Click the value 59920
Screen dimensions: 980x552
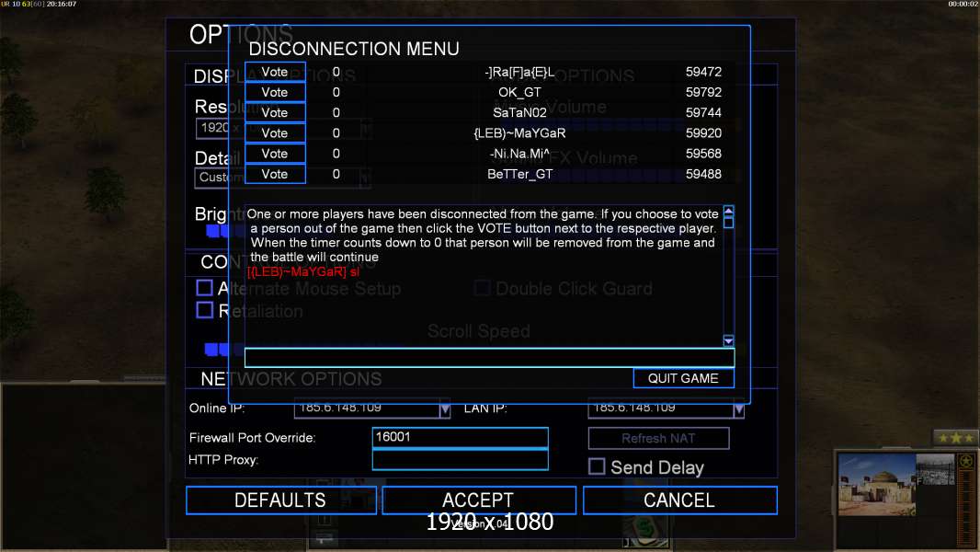pyautogui.click(x=703, y=133)
